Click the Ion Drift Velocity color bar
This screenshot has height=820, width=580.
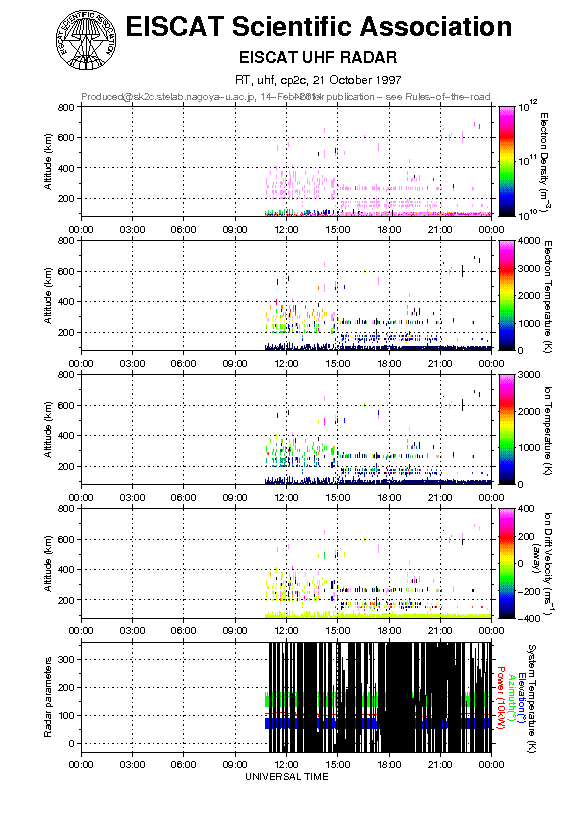[507, 563]
